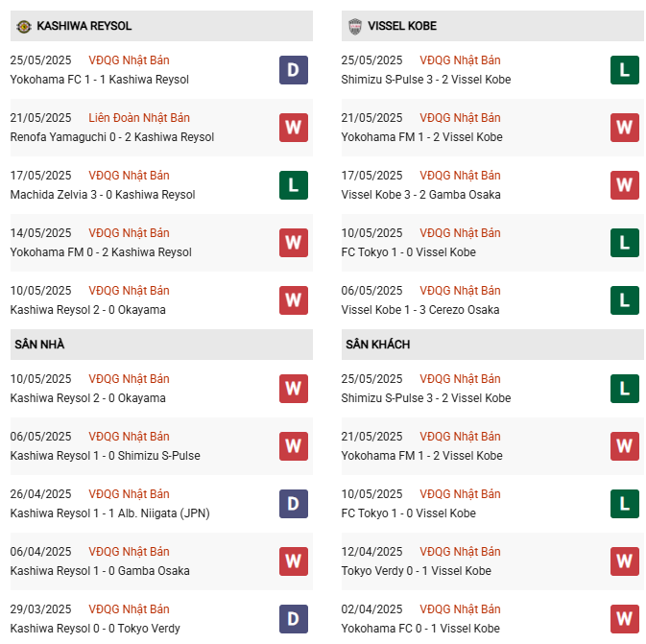Click the Vissel Kobe team crest
The height and width of the screenshot is (644, 646).
(x=355, y=26)
